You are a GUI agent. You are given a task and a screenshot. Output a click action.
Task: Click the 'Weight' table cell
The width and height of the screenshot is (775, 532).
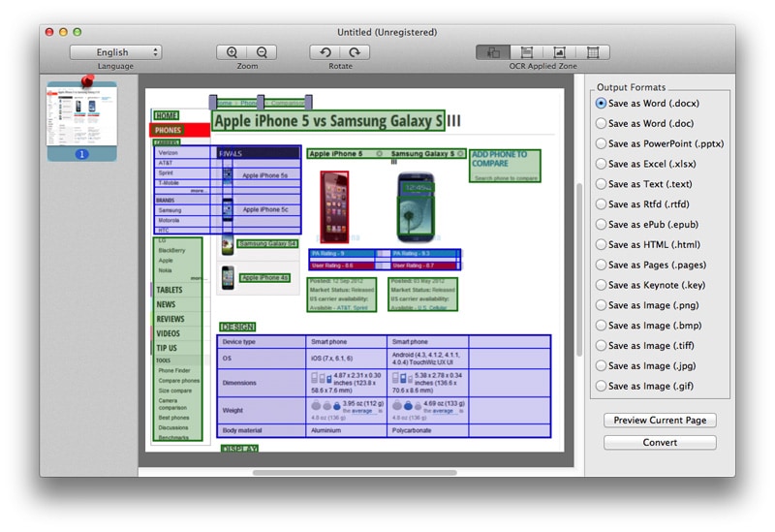[261, 410]
